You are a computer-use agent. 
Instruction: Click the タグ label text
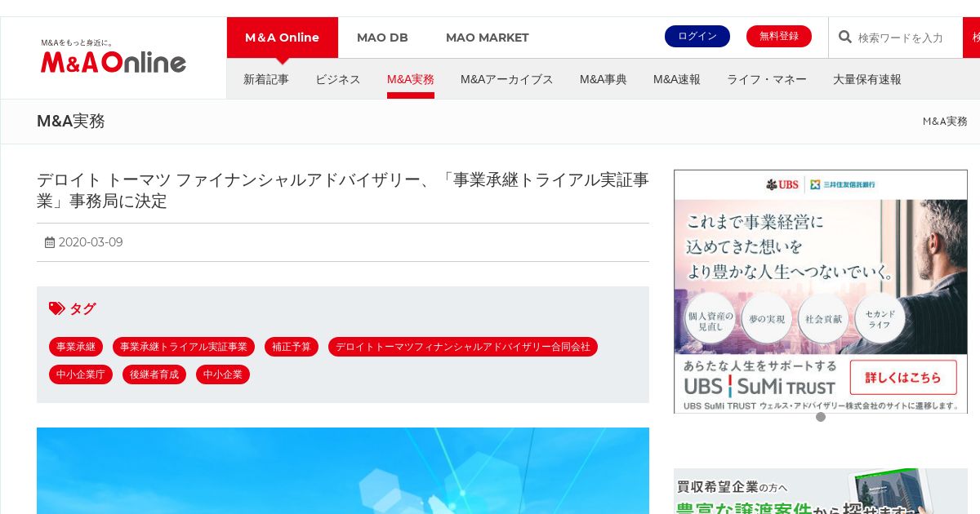(x=82, y=308)
